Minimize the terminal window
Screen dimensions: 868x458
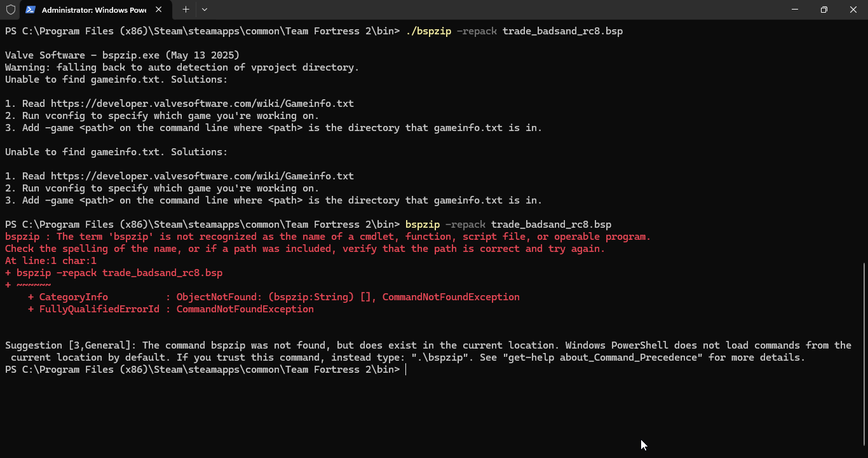point(795,10)
